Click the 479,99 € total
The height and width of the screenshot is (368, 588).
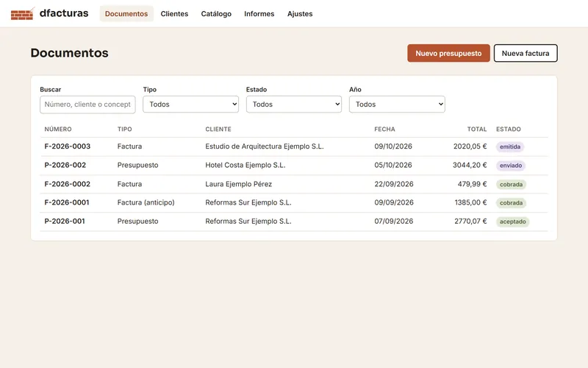coord(472,184)
